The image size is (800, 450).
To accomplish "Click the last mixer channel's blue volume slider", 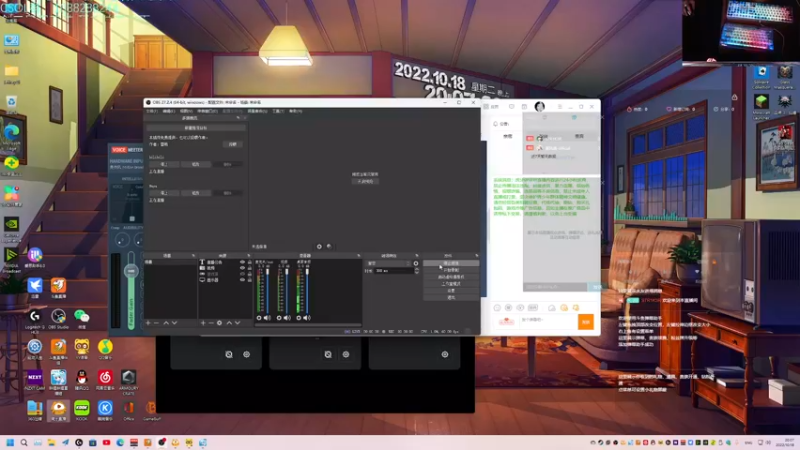I will [x=307, y=291].
